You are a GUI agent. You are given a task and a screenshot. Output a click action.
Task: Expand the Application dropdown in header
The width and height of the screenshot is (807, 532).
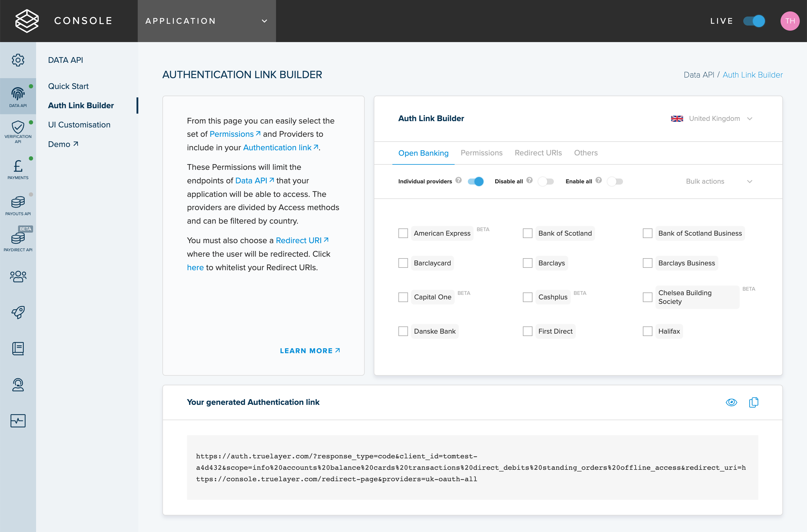[x=206, y=21]
